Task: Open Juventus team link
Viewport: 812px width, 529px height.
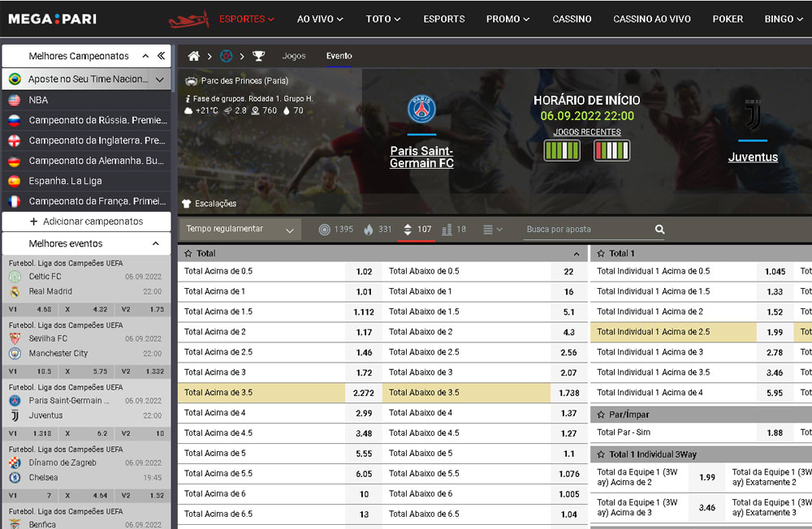Action: 753,157
